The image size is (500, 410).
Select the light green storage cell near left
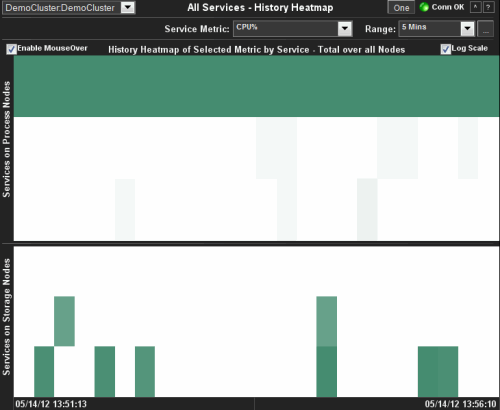[64, 321]
